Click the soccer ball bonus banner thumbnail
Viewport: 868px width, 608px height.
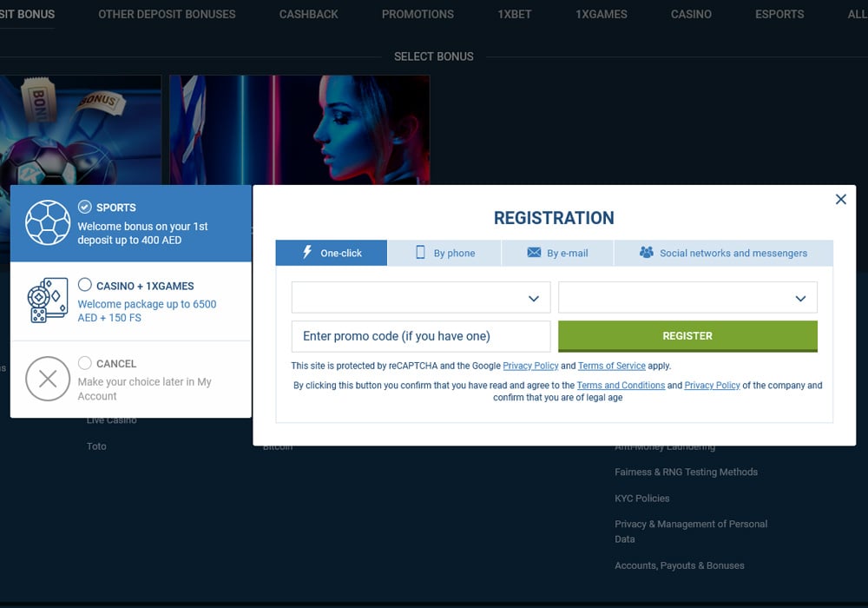(81, 129)
